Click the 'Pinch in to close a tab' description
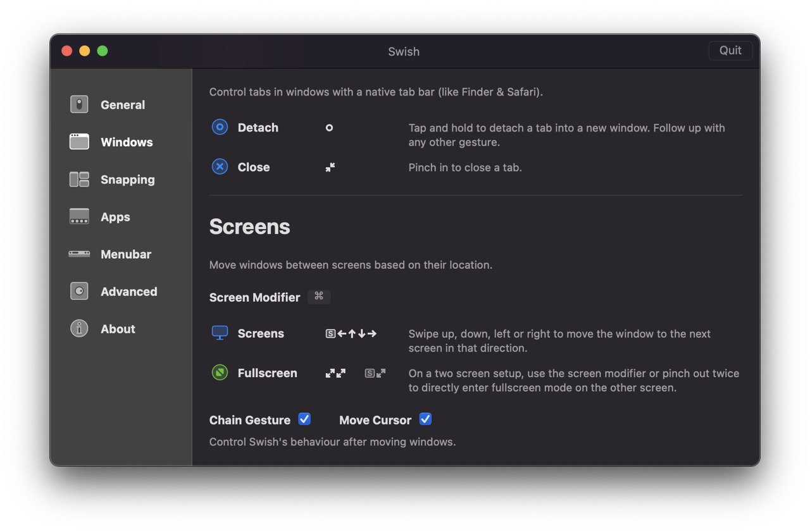This screenshot has height=532, width=810. coord(465,168)
